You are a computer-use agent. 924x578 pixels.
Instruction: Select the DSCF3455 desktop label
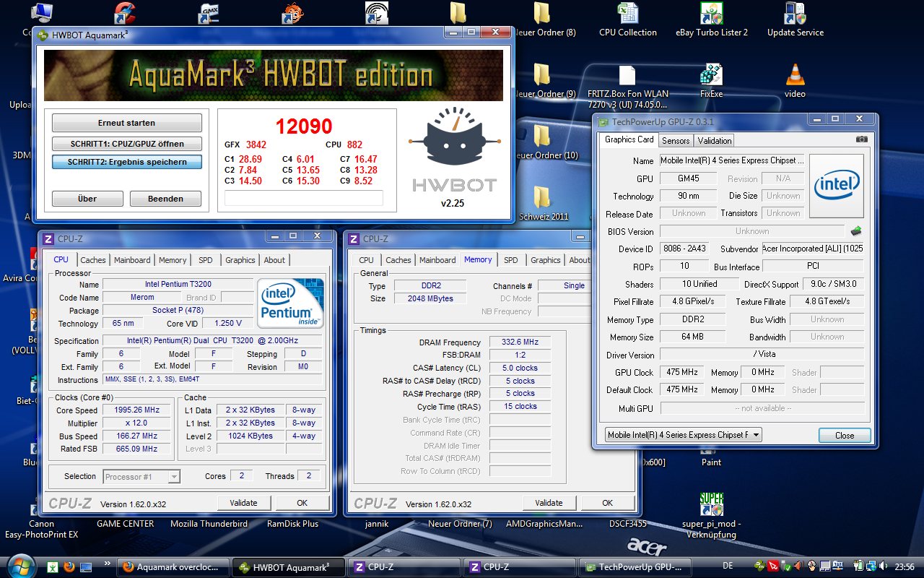click(627, 524)
